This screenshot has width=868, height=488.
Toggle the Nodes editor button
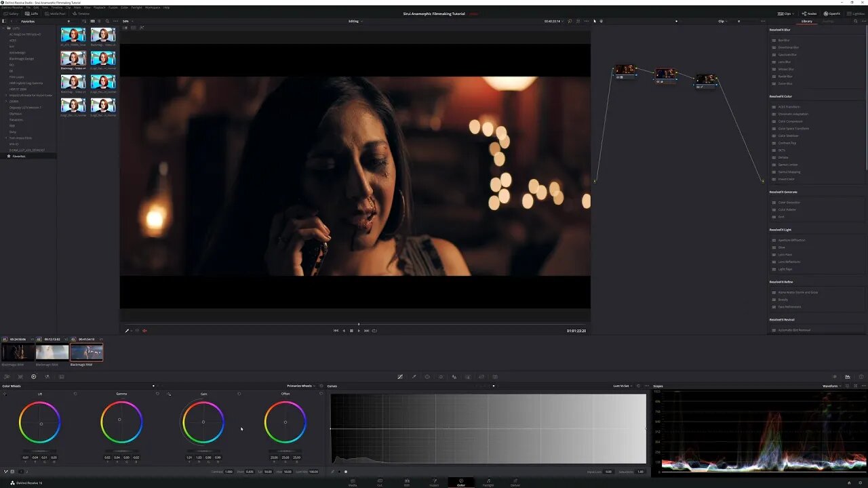click(809, 14)
